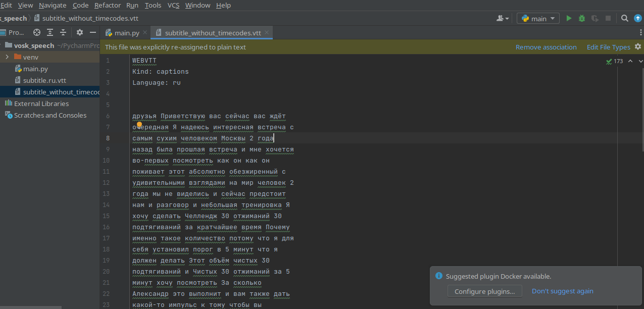The width and height of the screenshot is (644, 309).
Task: Go to previous highlighted problem arrow
Action: (630, 61)
